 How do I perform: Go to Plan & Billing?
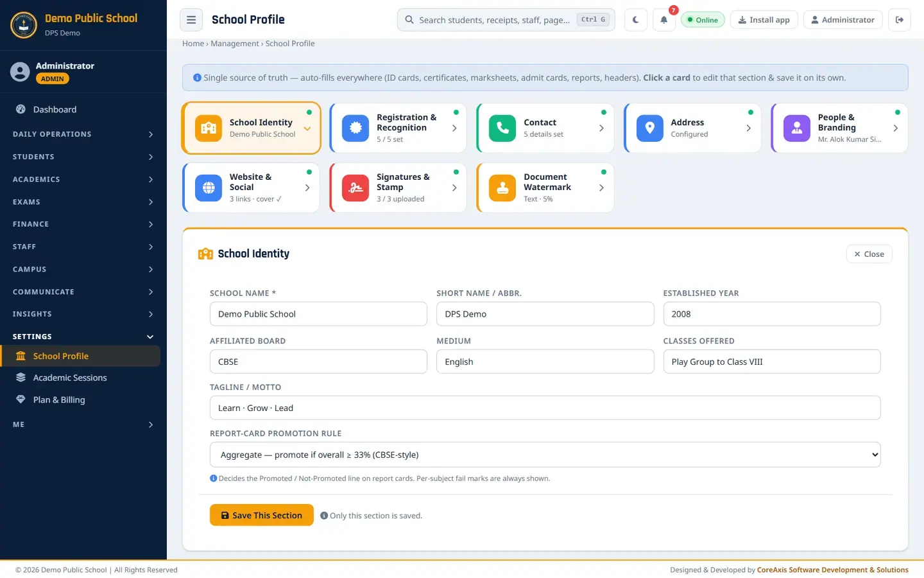click(81, 399)
